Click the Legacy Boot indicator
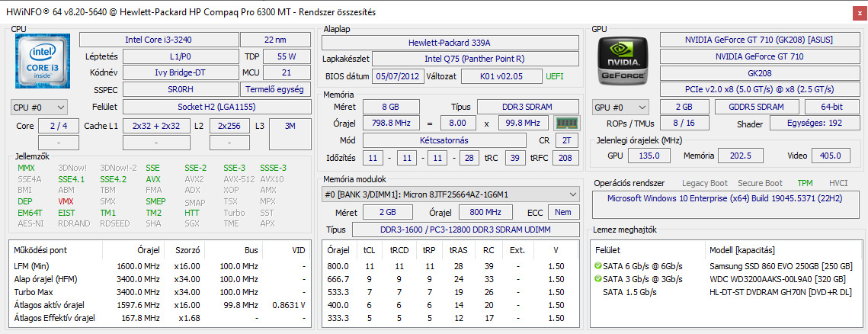This screenshot has height=334, width=868. 705,183
